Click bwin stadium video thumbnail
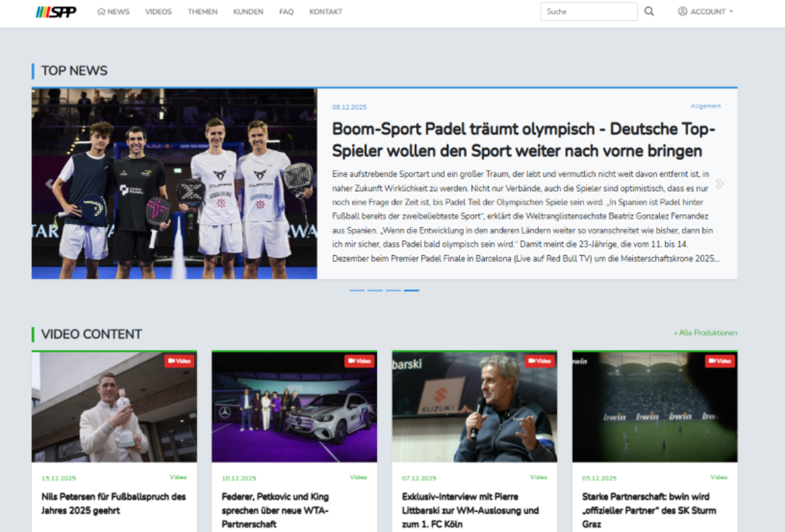Viewport: 785px width, 532px height. [655, 407]
